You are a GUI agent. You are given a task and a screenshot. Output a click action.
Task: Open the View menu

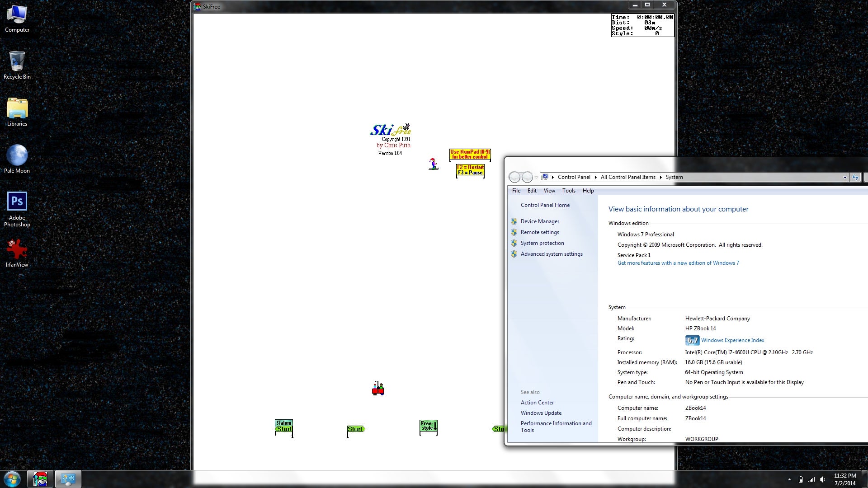[549, 191]
